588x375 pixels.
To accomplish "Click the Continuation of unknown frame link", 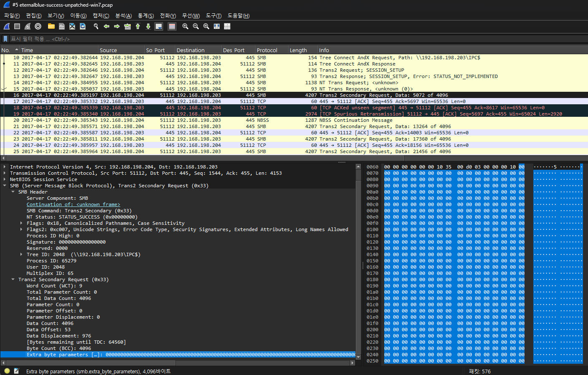I will (73, 204).
